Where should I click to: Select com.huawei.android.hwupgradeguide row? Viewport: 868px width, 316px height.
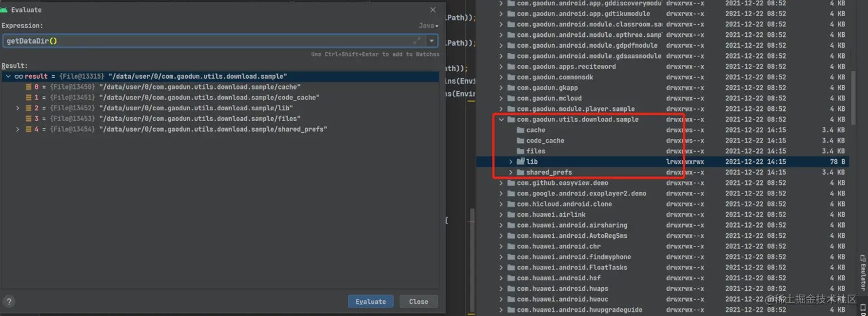tap(662, 310)
